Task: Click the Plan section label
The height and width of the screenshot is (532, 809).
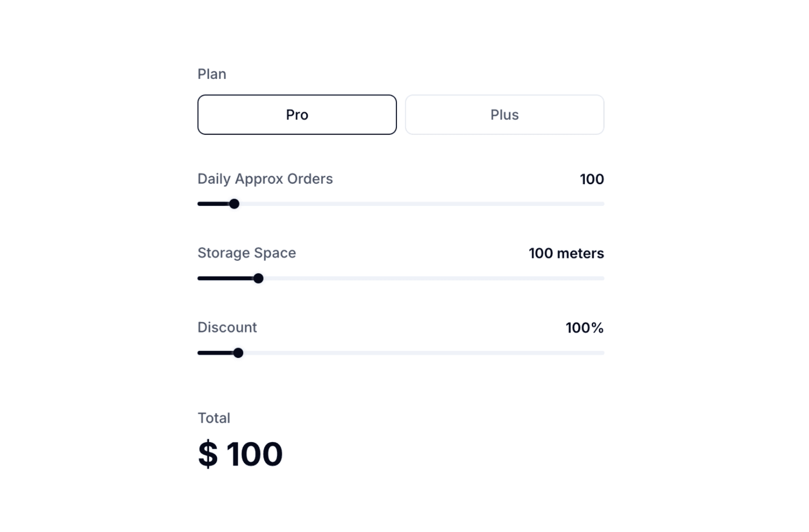Action: pos(212,73)
